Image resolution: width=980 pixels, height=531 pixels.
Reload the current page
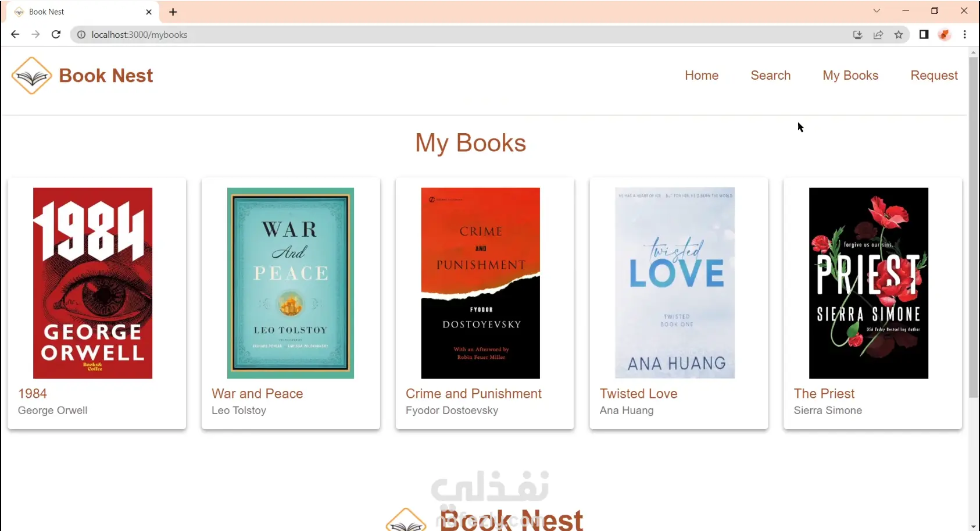[x=56, y=34]
